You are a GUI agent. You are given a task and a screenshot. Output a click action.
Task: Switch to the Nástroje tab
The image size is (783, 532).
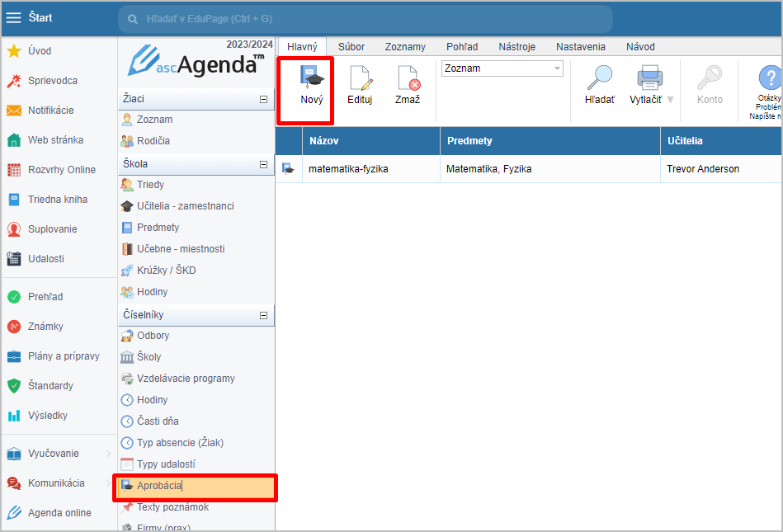516,46
